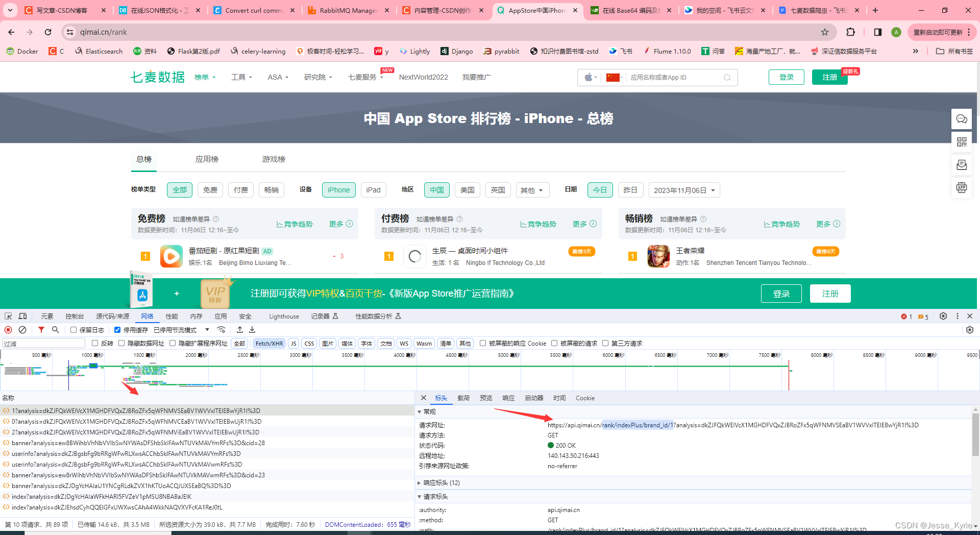Image resolution: width=980 pixels, height=535 pixels.
Task: Expand the 工具 navigation menu
Action: [x=241, y=77]
